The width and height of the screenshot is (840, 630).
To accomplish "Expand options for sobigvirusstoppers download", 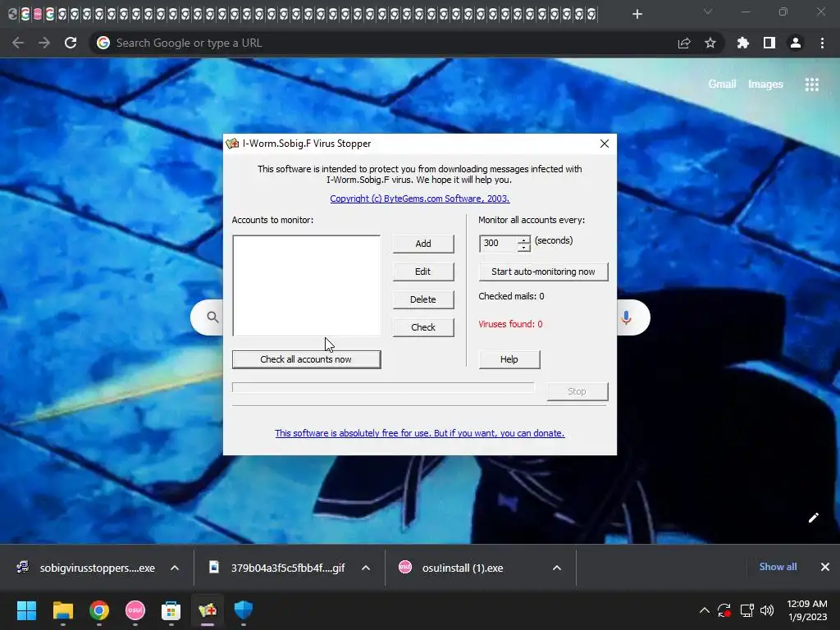I will (175, 568).
